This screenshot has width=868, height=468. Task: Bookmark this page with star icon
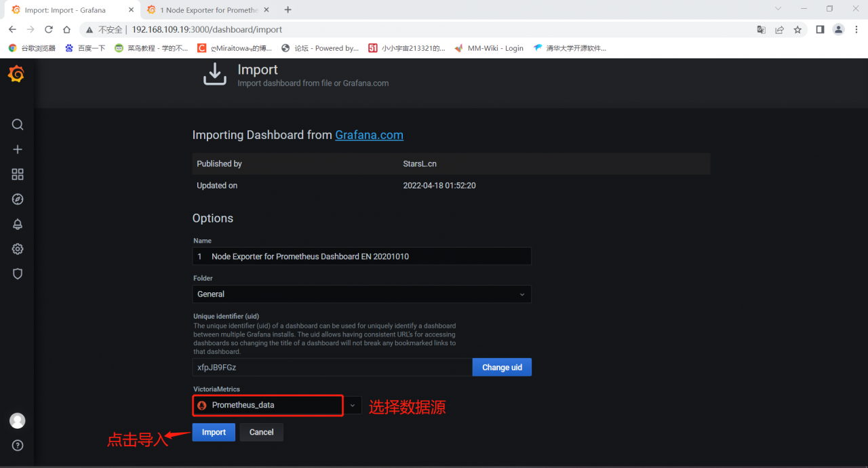click(x=797, y=30)
